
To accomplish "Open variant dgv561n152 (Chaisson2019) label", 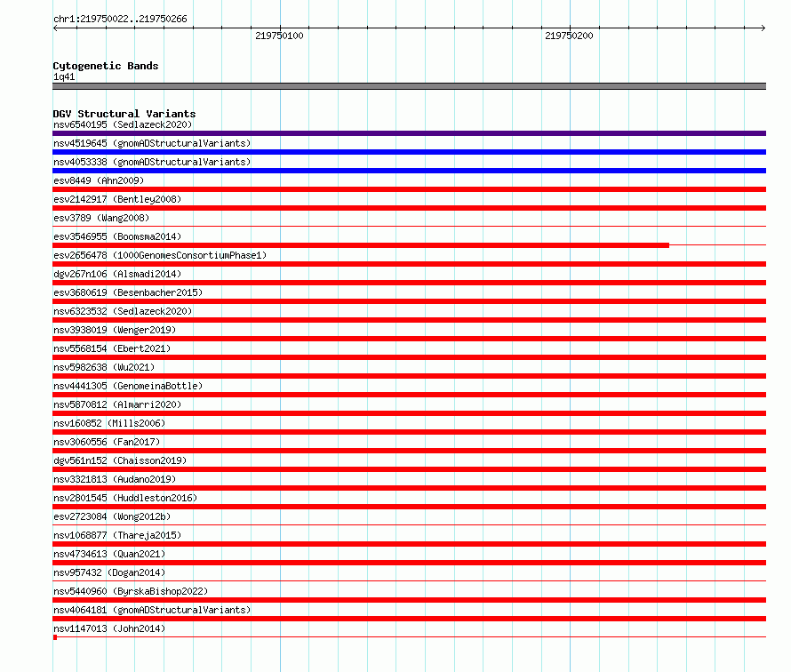I will 120,460.
